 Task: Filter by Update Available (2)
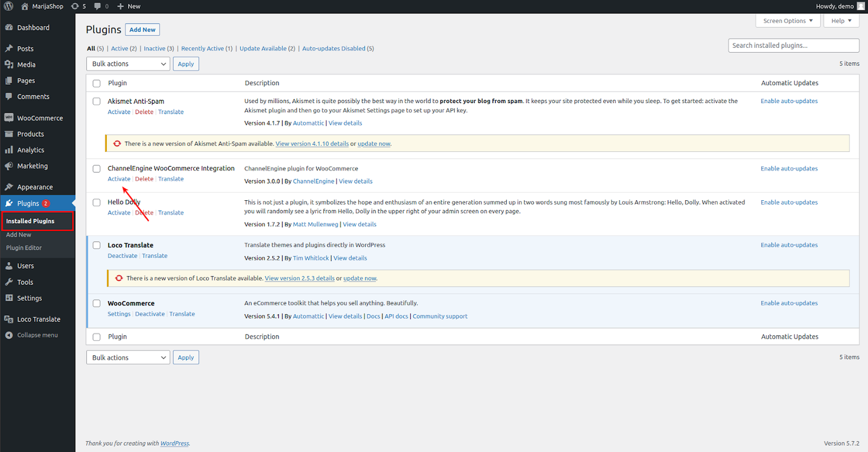coord(267,48)
